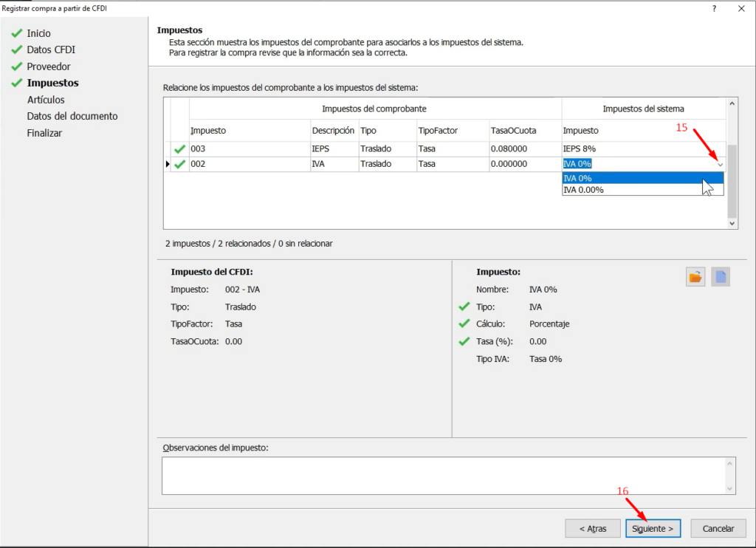The image size is (756, 548).
Task: Open the Datos CFDI step in sidebar
Action: (51, 50)
